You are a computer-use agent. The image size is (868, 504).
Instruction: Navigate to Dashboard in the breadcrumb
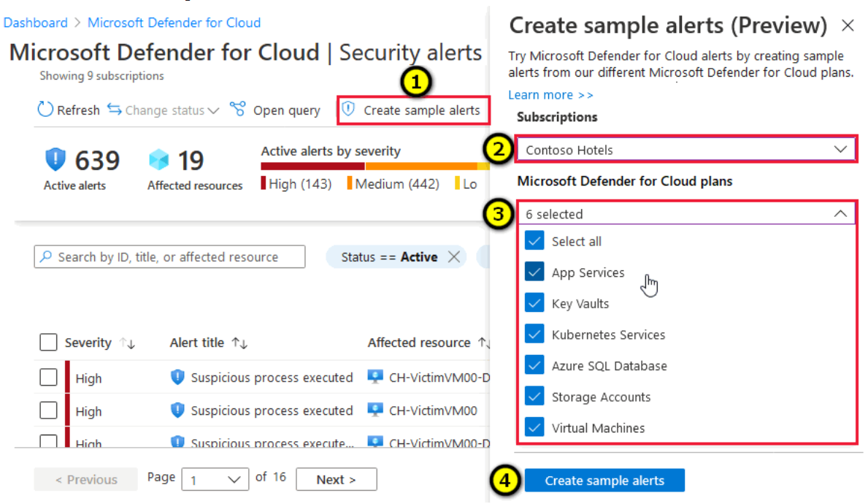tap(36, 23)
